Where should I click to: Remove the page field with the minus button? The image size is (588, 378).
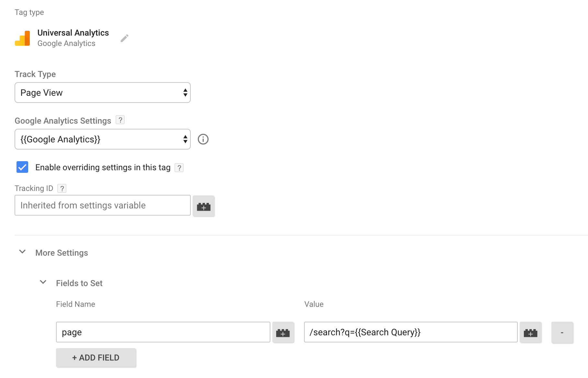562,332
